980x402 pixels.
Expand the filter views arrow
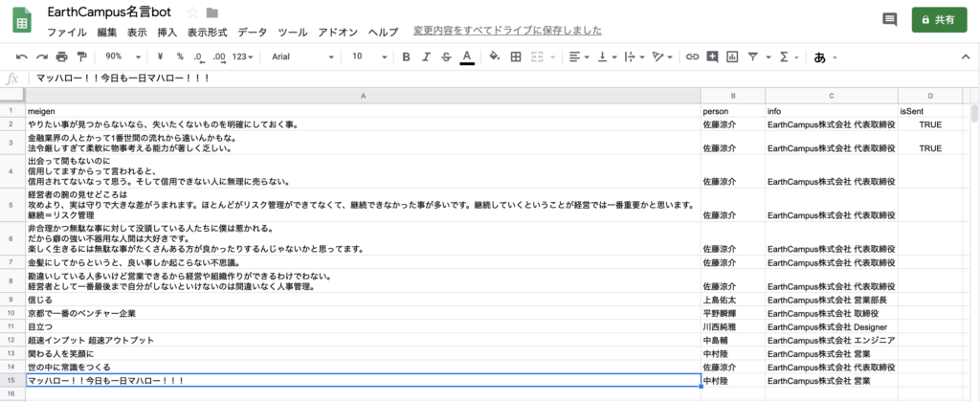pos(768,57)
